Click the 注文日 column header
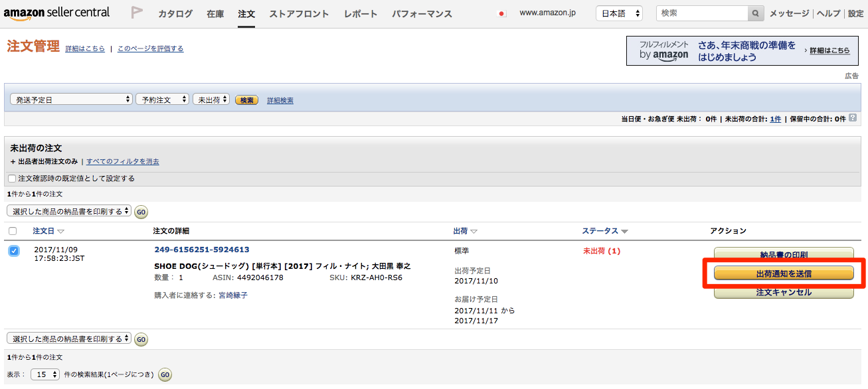 coord(43,231)
